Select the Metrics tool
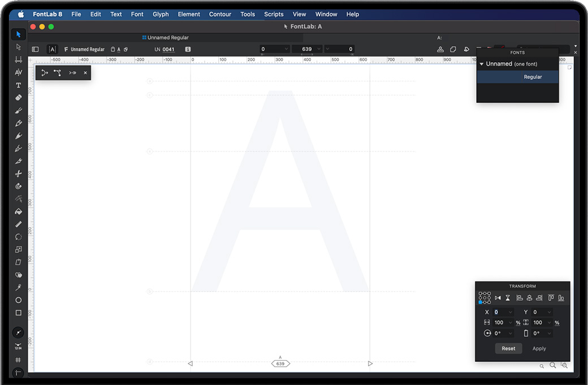 tap(18, 59)
